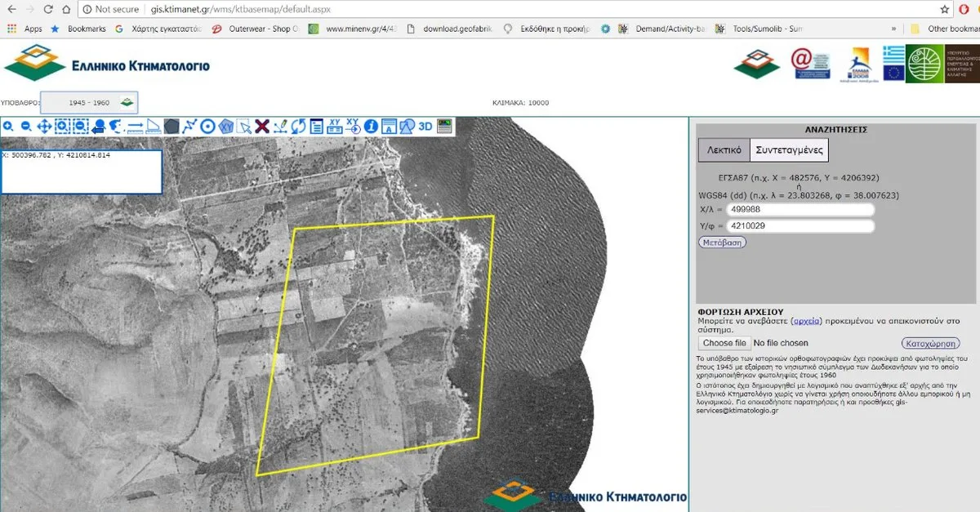Click the red X clear tool
Image resolution: width=980 pixels, height=512 pixels.
coord(262,126)
